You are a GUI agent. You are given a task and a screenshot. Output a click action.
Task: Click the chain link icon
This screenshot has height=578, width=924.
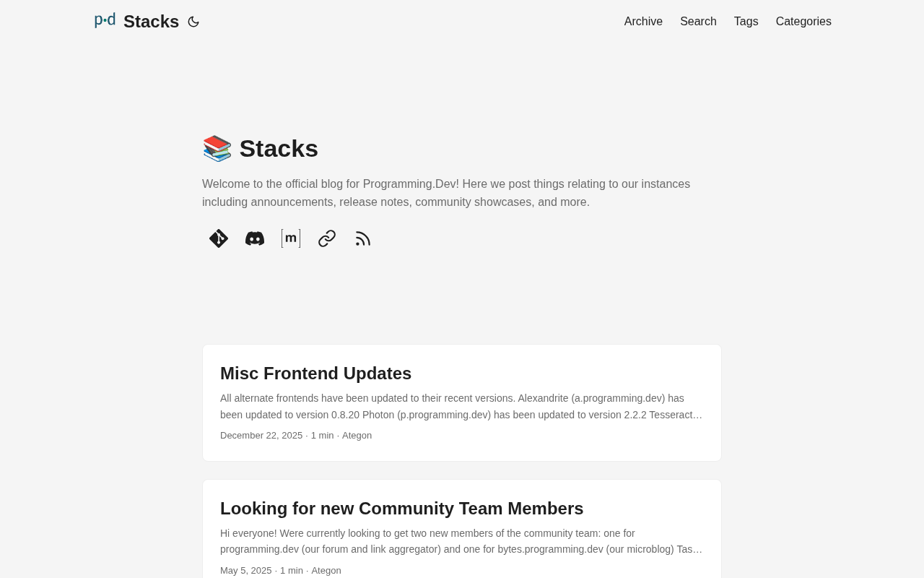click(327, 238)
